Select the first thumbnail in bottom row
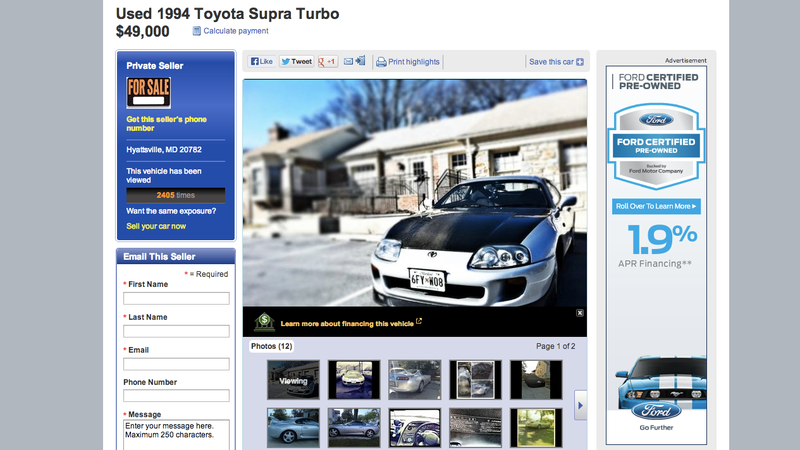Screen dimensions: 800x450 click(x=293, y=428)
